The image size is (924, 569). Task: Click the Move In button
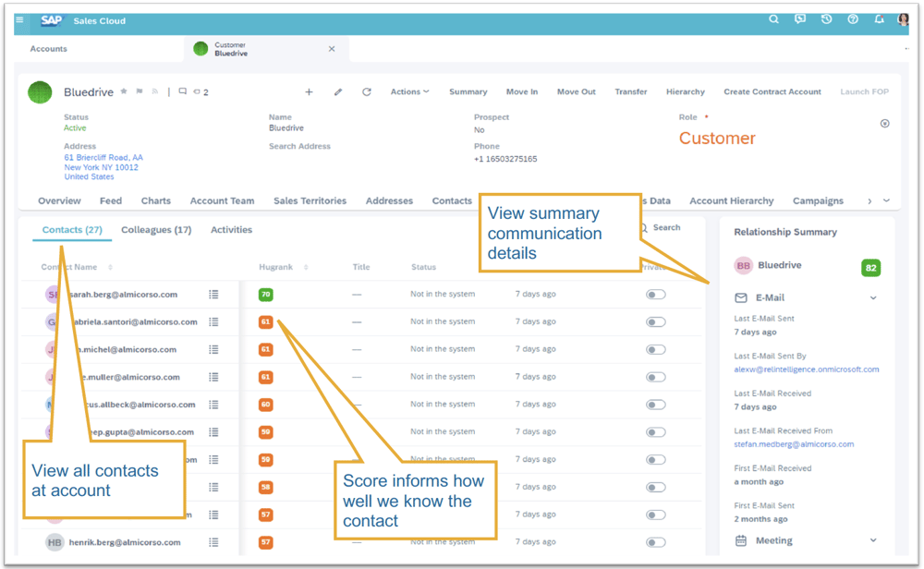click(521, 91)
